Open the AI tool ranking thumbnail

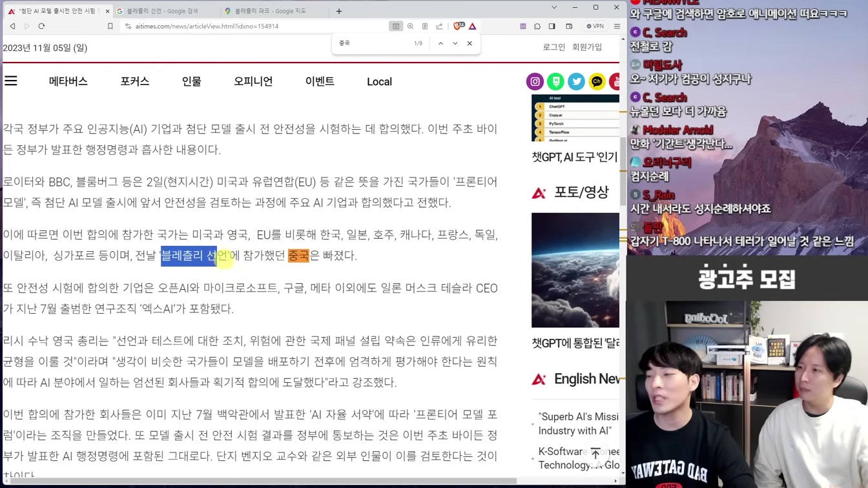(575, 117)
